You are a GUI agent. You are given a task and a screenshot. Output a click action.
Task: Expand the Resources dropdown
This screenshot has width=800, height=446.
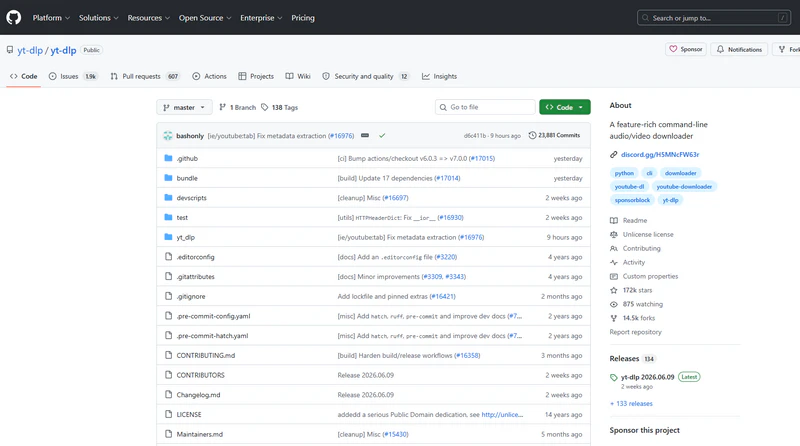148,18
